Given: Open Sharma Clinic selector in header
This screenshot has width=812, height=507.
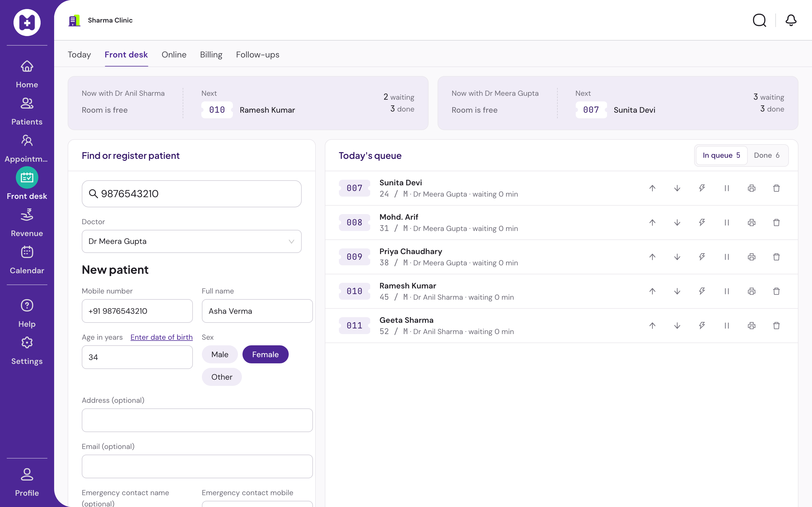Looking at the screenshot, I should (100, 20).
